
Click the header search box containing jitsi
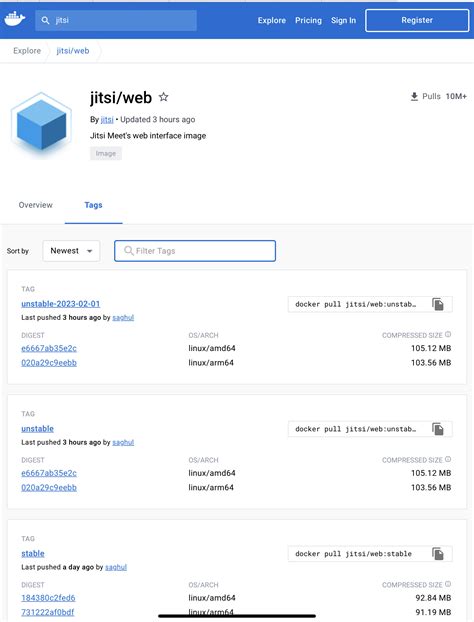tap(116, 20)
